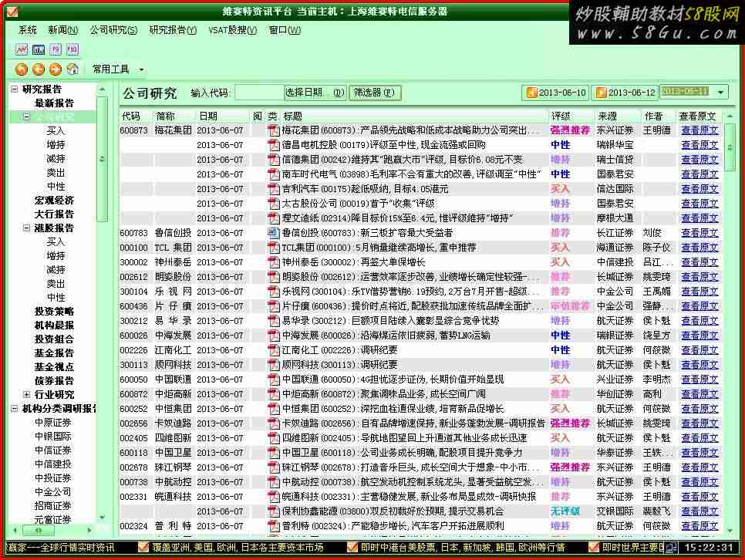The height and width of the screenshot is (560, 745).
Task: Open PDF icon for TCL集团 report
Action: (274, 248)
